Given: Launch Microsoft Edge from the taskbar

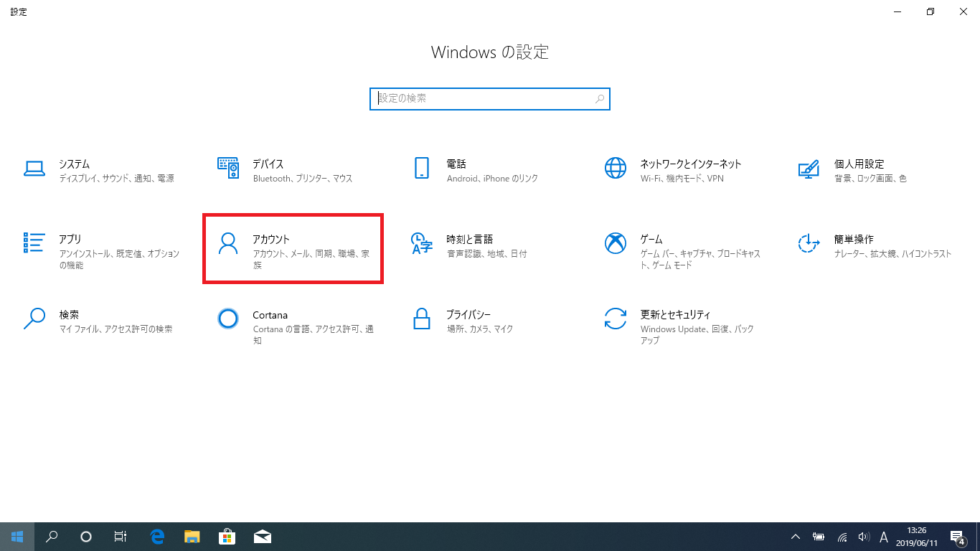Looking at the screenshot, I should (157, 537).
